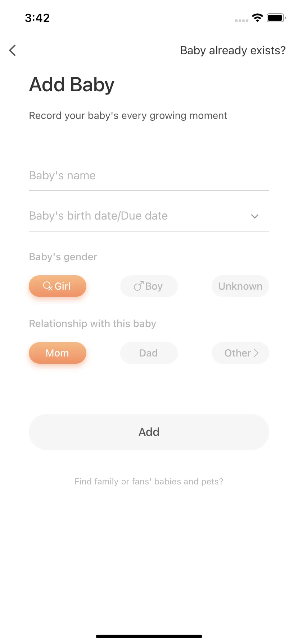Image resolution: width=298 pixels, height=644 pixels.
Task: Set relationship to Dad
Action: [149, 353]
